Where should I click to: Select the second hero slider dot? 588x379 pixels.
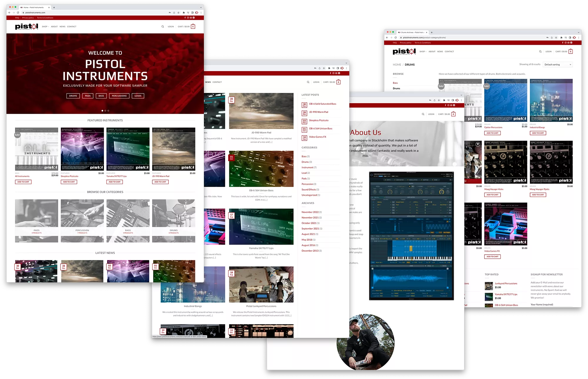[105, 111]
